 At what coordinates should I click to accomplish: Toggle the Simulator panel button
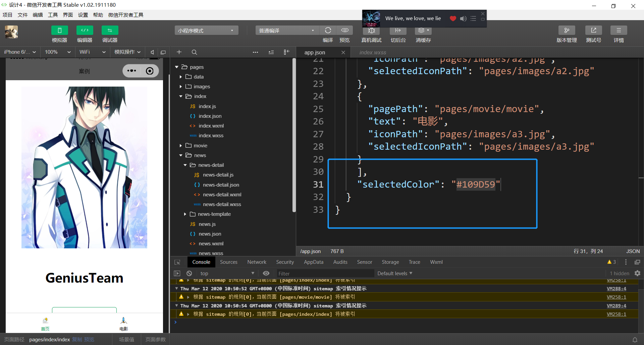click(59, 30)
